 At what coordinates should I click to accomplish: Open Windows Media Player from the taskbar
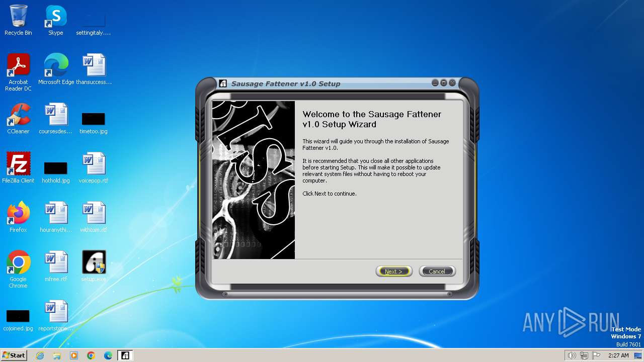74,355
